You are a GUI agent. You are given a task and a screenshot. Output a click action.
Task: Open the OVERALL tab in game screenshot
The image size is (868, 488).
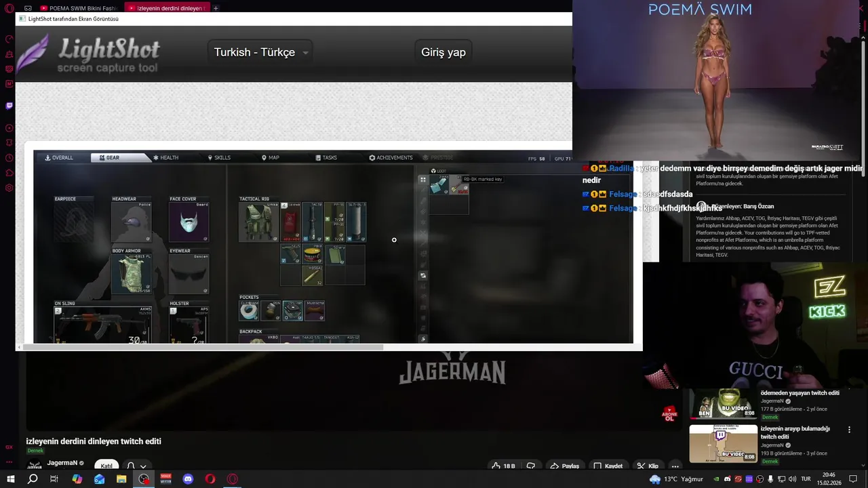(x=59, y=157)
